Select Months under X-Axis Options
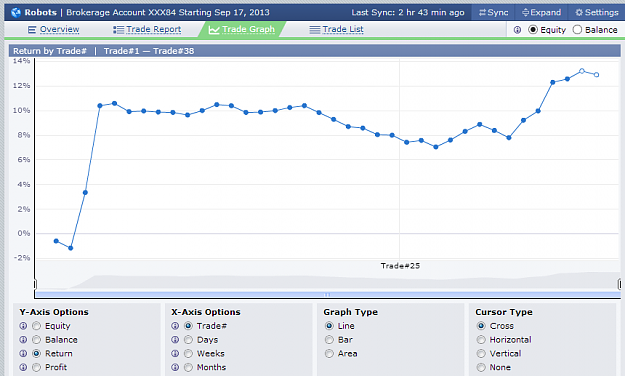This screenshot has height=376, width=625. (189, 367)
